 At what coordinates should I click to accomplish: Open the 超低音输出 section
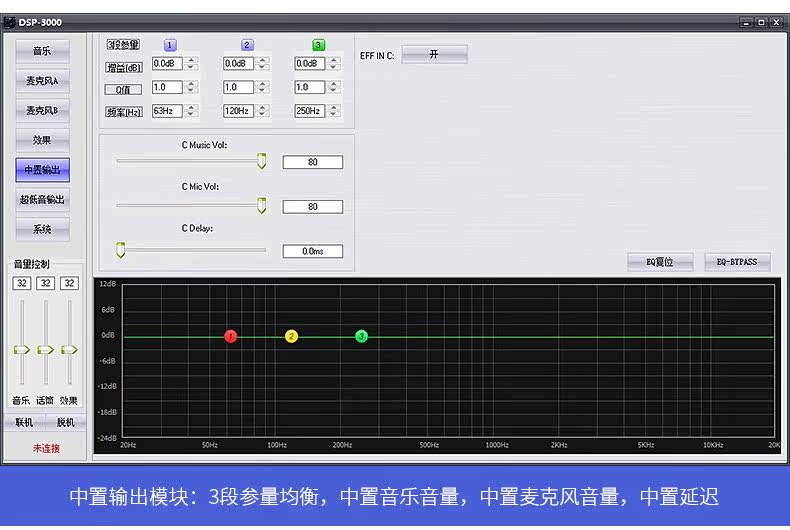tap(42, 200)
